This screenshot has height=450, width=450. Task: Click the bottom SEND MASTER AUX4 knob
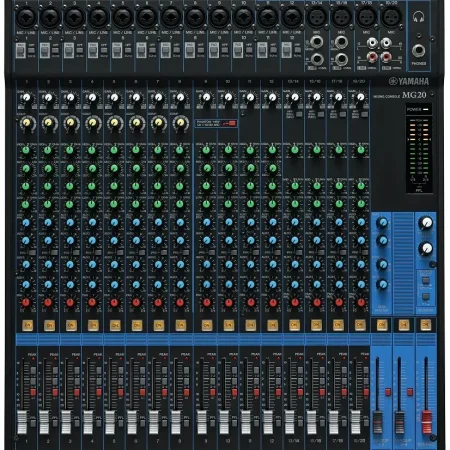click(x=383, y=284)
